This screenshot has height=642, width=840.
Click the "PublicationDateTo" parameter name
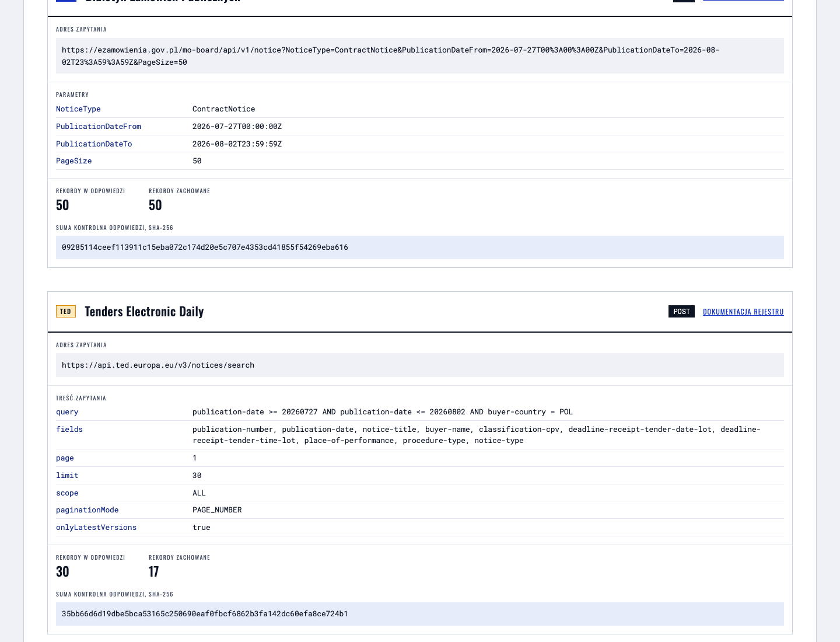pos(94,144)
